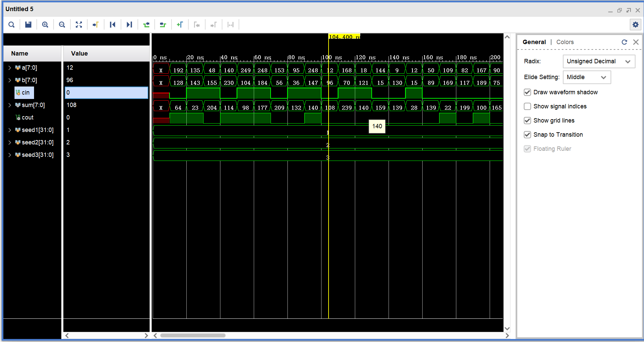Select the cout signal row
The height and width of the screenshot is (342, 644).
(x=28, y=117)
